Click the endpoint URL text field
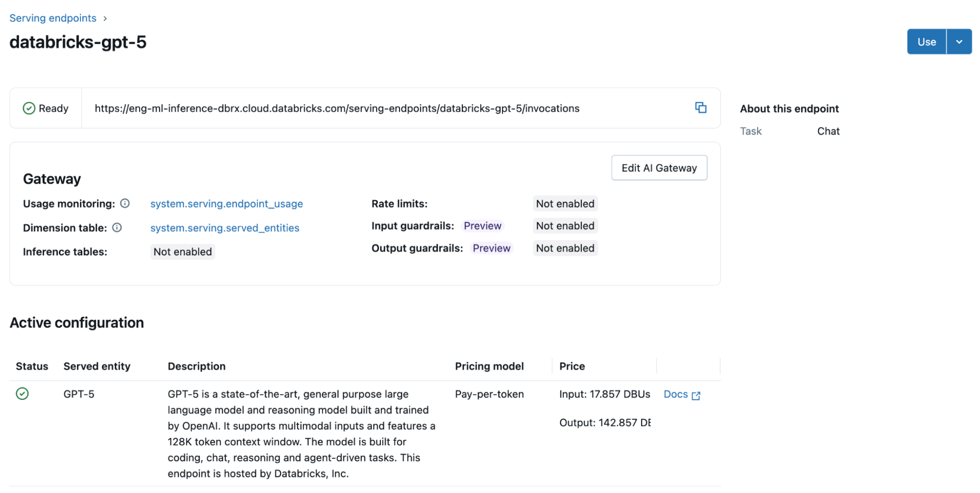 (337, 108)
